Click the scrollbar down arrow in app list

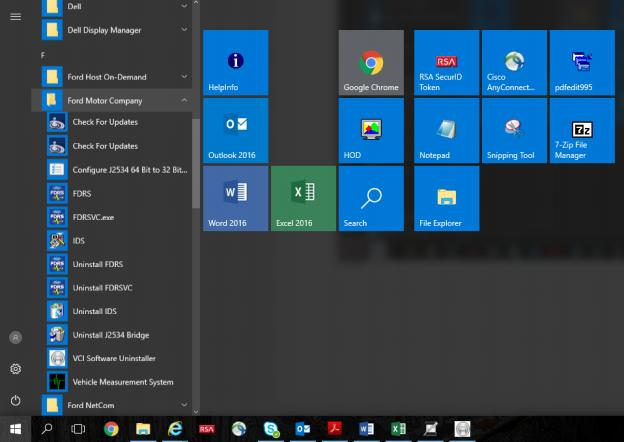point(196,412)
